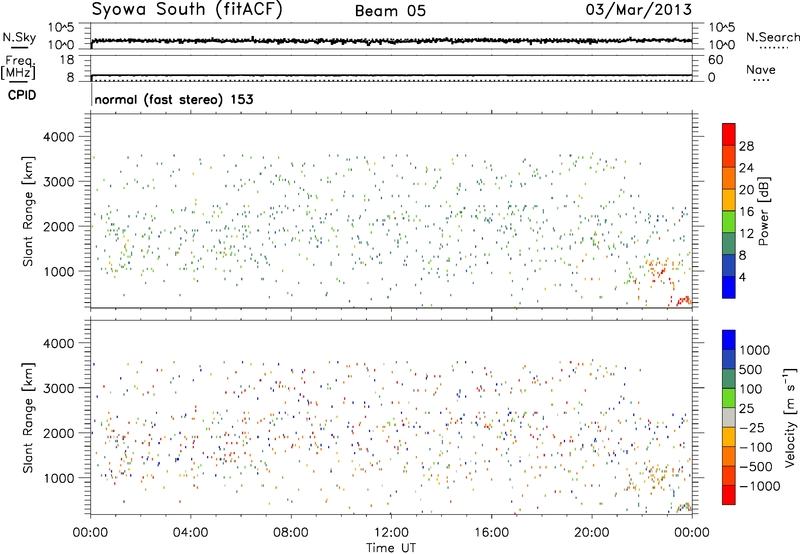The image size is (800, 554).
Task: Click the '18' frequency tick label
Action: [67, 60]
